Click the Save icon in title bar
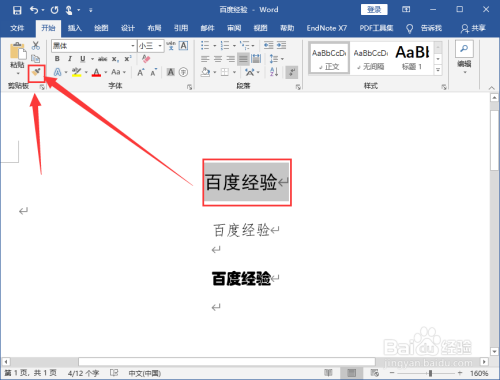Image resolution: width=500 pixels, height=380 pixels. [17, 10]
